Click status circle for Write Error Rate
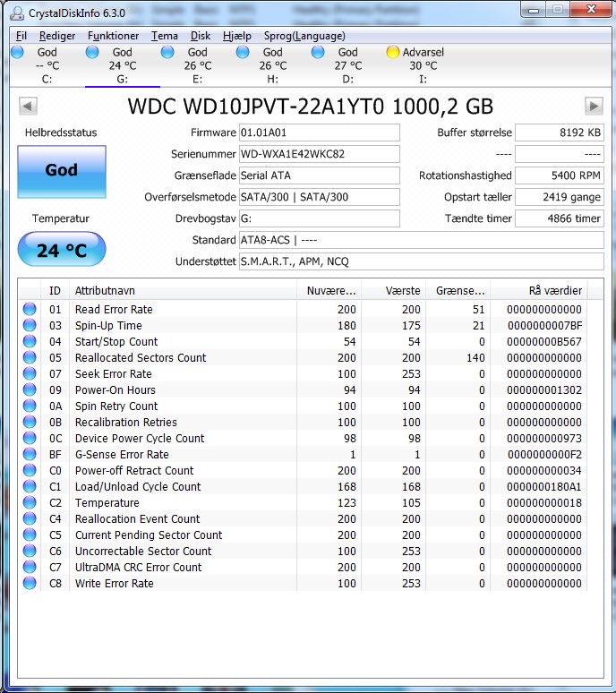This screenshot has height=693, width=616. point(30,583)
